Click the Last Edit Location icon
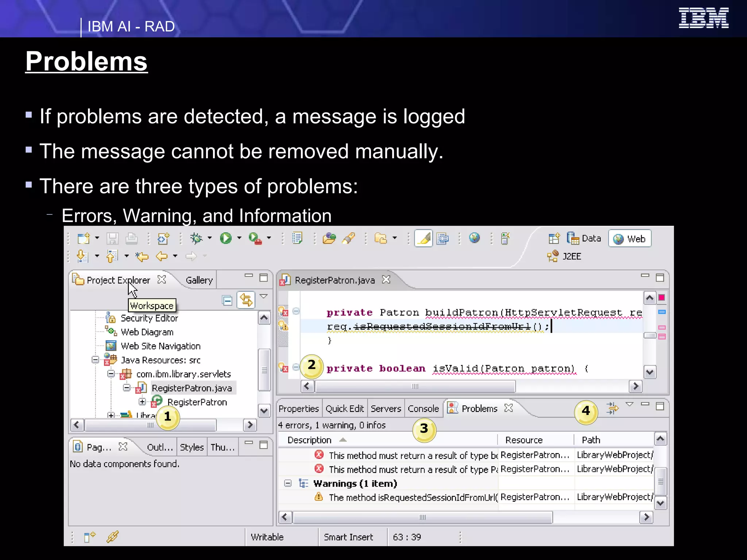The height and width of the screenshot is (560, 747). coord(142,256)
